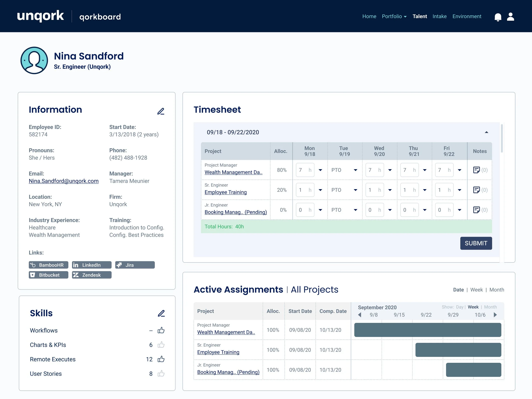Open notes icon for Employee Training row

476,190
